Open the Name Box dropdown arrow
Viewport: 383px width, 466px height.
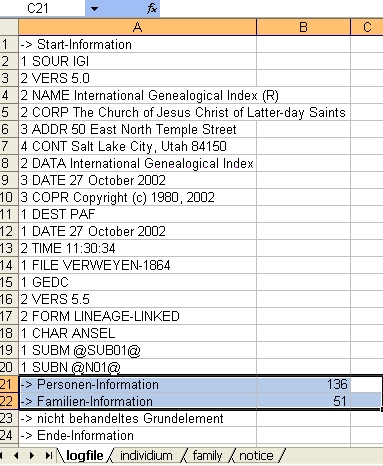tap(94, 8)
